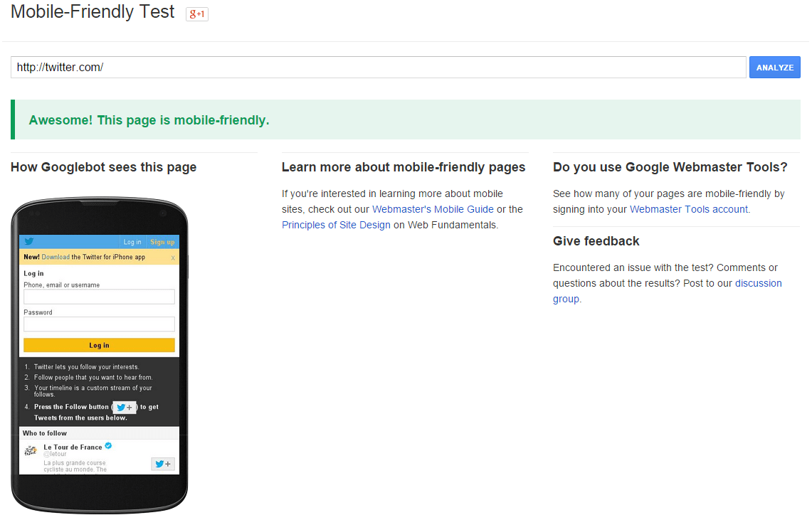Click the Password field in phone preview
This screenshot has width=812, height=525.
pyautogui.click(x=99, y=324)
